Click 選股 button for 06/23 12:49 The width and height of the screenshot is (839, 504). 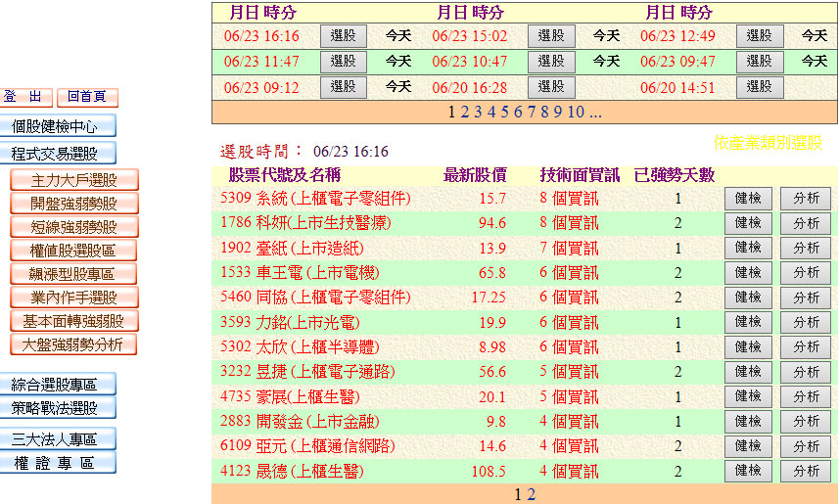point(760,36)
